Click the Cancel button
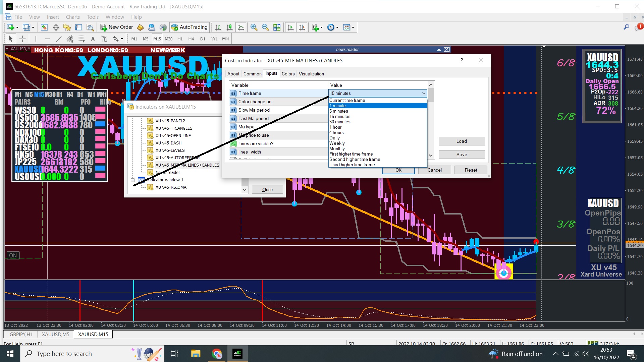The width and height of the screenshot is (644, 362). pos(434,170)
